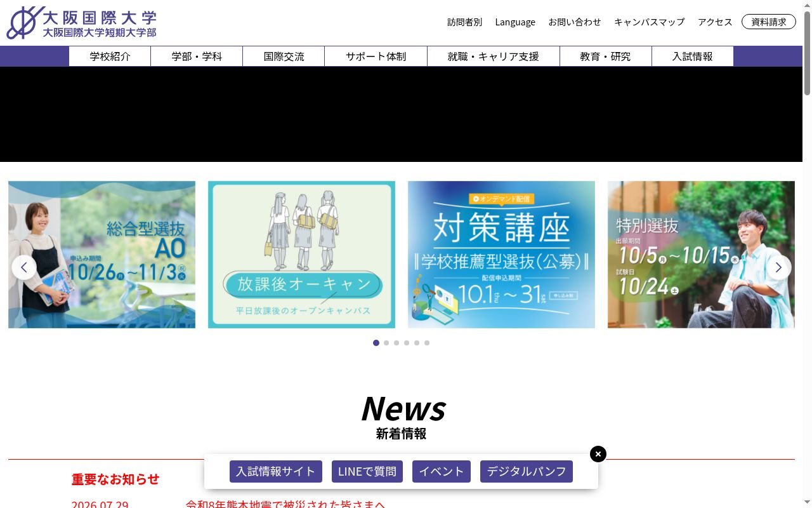Open the デジタルパンフ button
This screenshot has width=812, height=508.
coord(527,472)
